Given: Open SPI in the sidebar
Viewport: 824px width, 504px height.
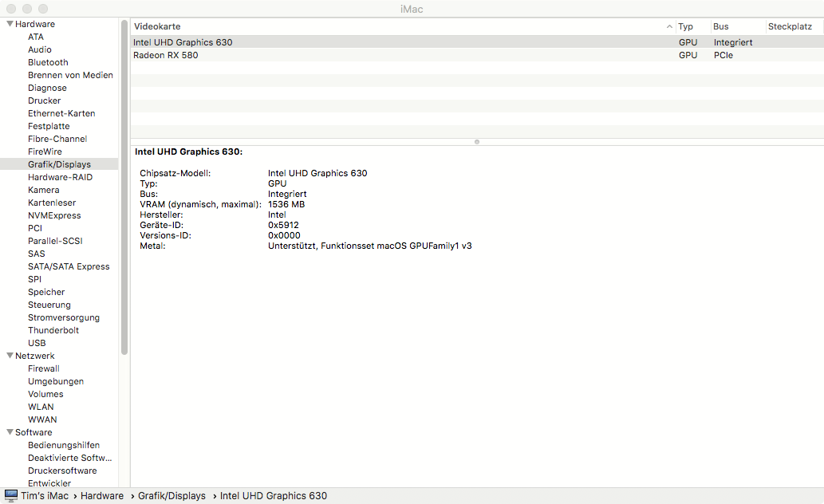Looking at the screenshot, I should point(34,279).
